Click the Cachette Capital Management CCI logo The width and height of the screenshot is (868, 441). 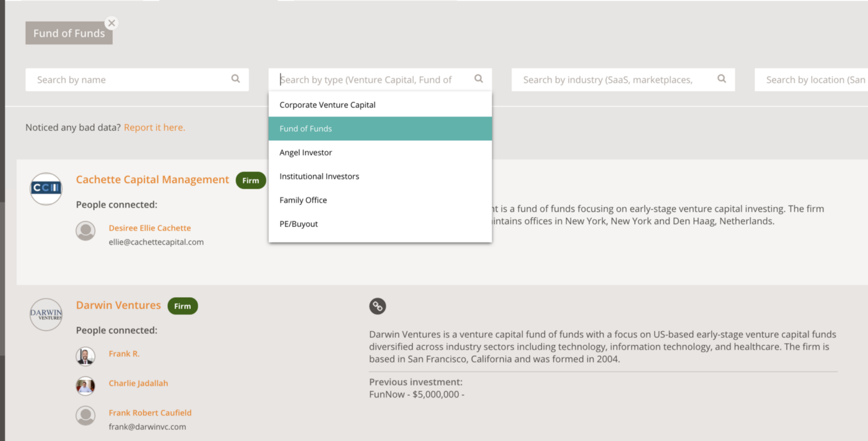[x=45, y=188]
